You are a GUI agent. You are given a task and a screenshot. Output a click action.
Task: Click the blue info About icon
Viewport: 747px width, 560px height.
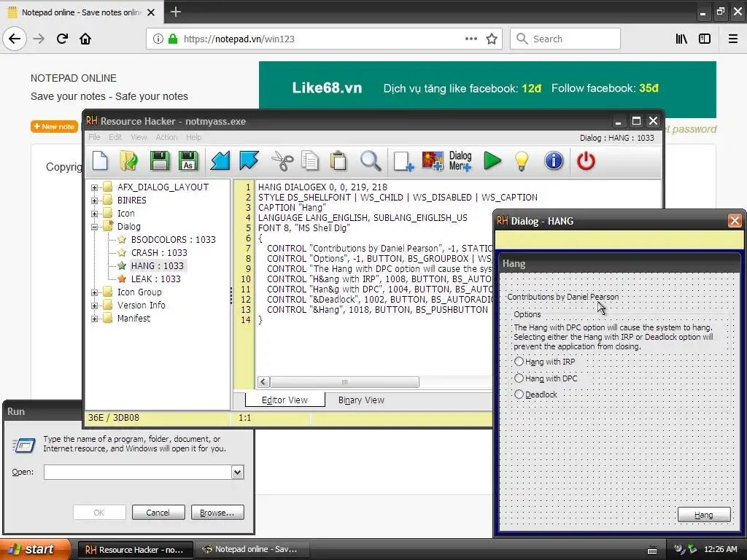(x=554, y=161)
